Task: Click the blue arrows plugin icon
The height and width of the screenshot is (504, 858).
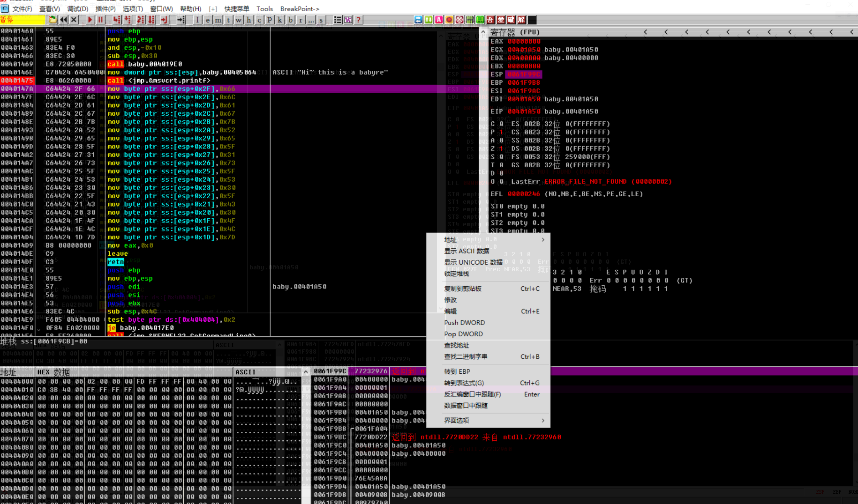Action: click(x=418, y=20)
